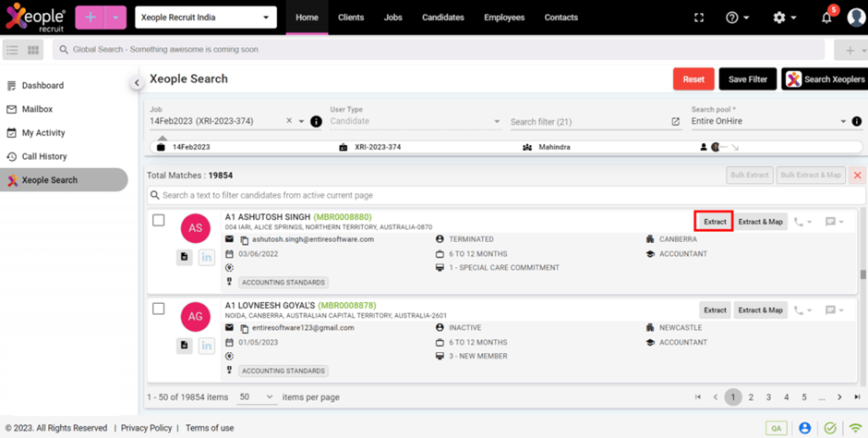
Task: Open the Contacts tab
Action: click(561, 18)
